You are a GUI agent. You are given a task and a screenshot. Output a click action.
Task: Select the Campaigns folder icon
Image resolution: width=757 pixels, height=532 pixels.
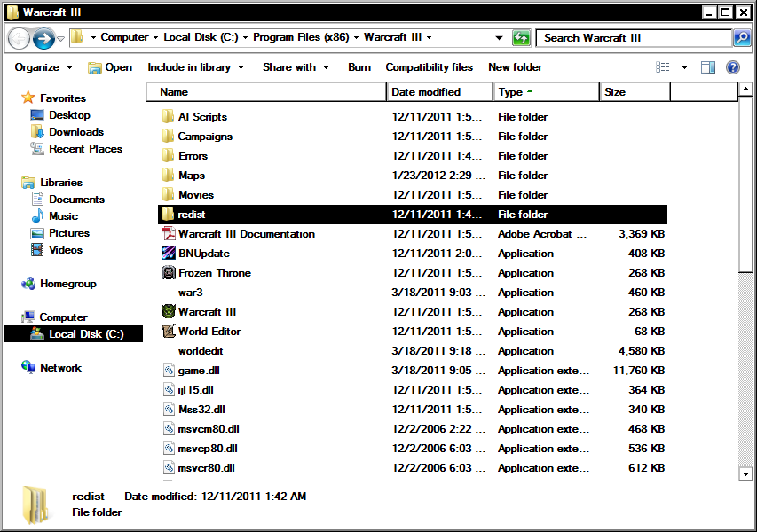coord(168,136)
